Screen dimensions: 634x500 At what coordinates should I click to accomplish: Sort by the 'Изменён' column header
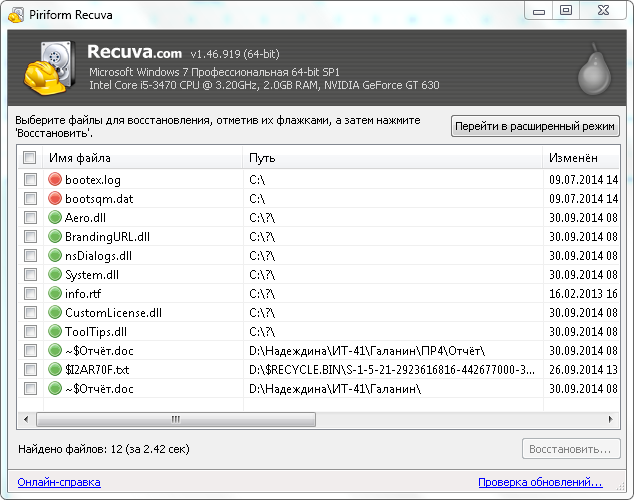coord(580,158)
